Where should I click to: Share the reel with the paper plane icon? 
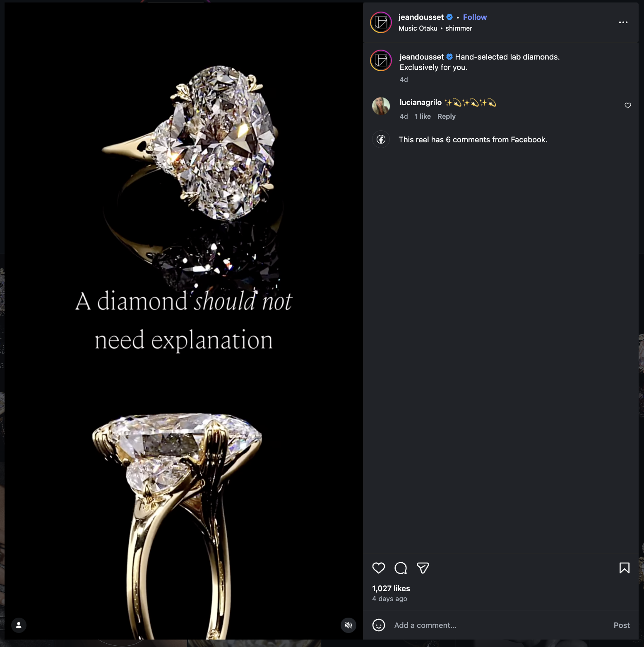click(423, 568)
